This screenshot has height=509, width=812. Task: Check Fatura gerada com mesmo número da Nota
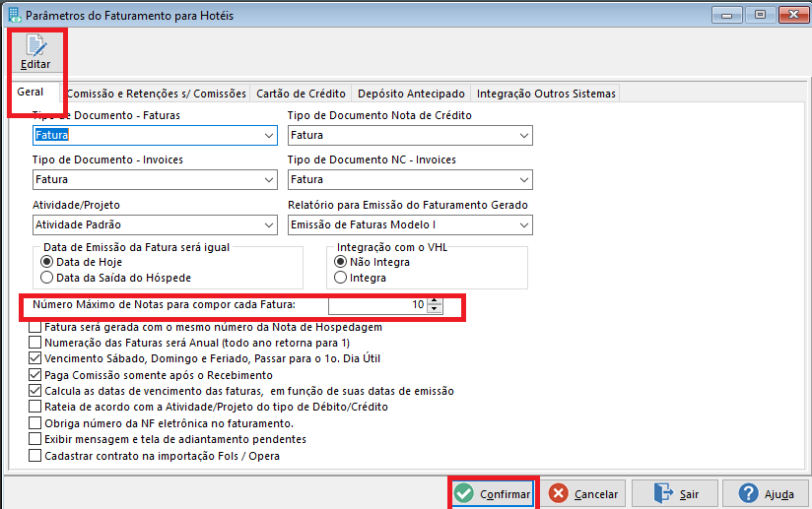coord(34,327)
